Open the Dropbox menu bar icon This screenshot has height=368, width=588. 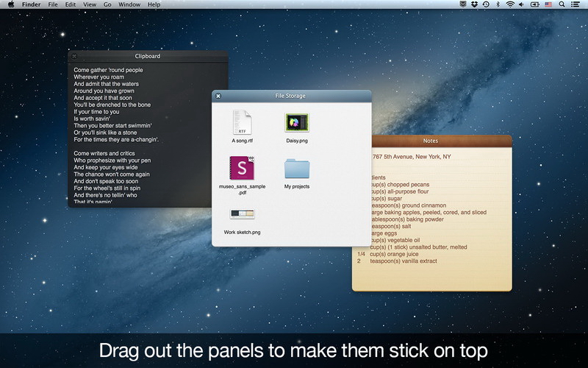click(x=474, y=4)
